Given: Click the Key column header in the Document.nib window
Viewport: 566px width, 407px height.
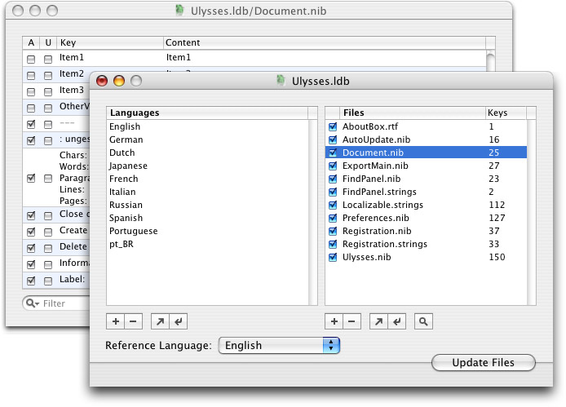Looking at the screenshot, I should click(x=110, y=43).
